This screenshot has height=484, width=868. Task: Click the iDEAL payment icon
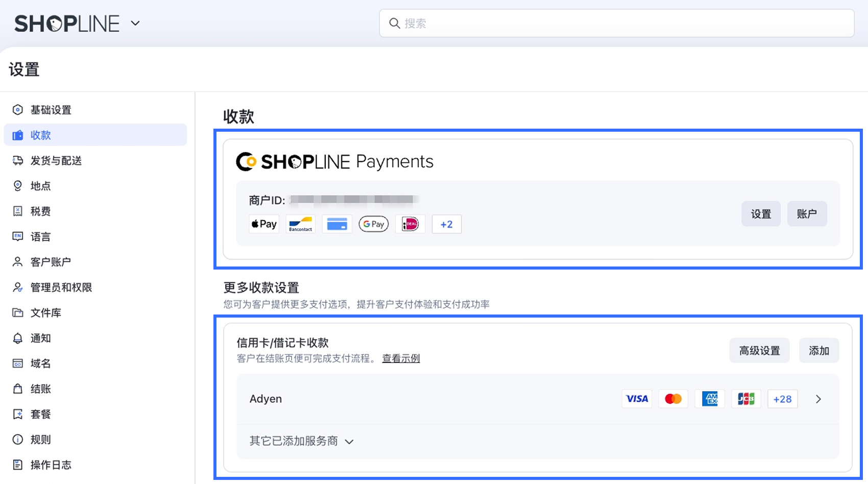tap(410, 224)
